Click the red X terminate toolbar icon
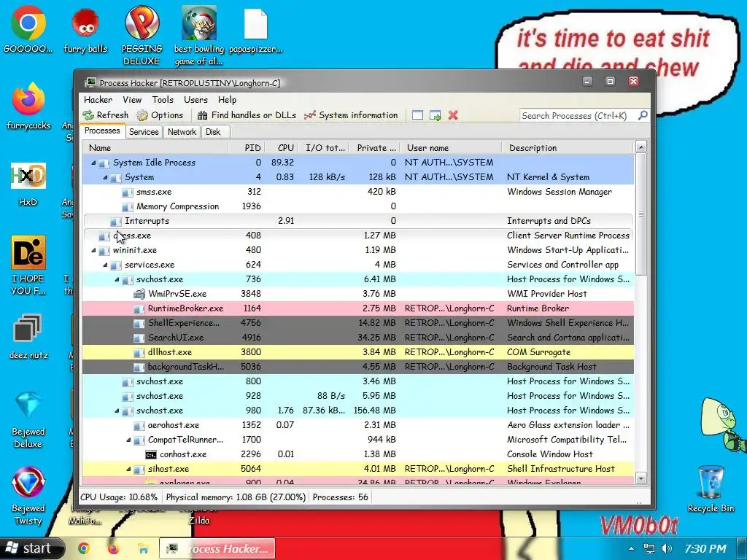 [x=453, y=115]
